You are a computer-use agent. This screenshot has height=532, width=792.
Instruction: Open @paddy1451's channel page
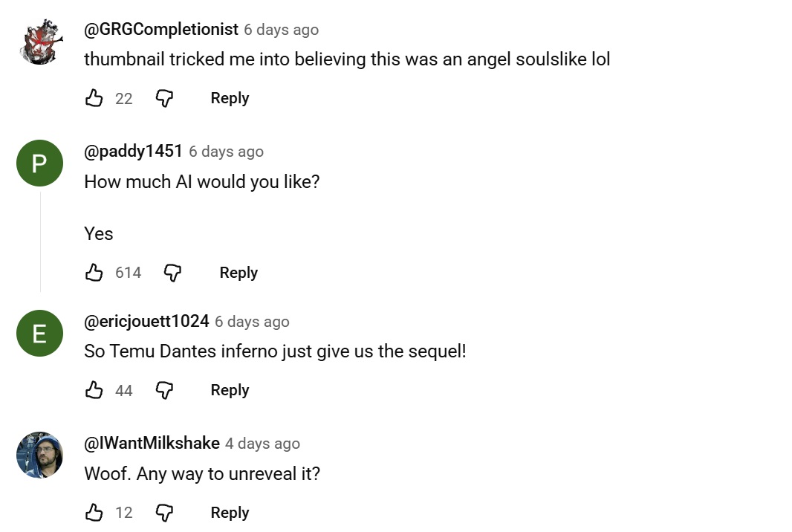click(x=134, y=151)
